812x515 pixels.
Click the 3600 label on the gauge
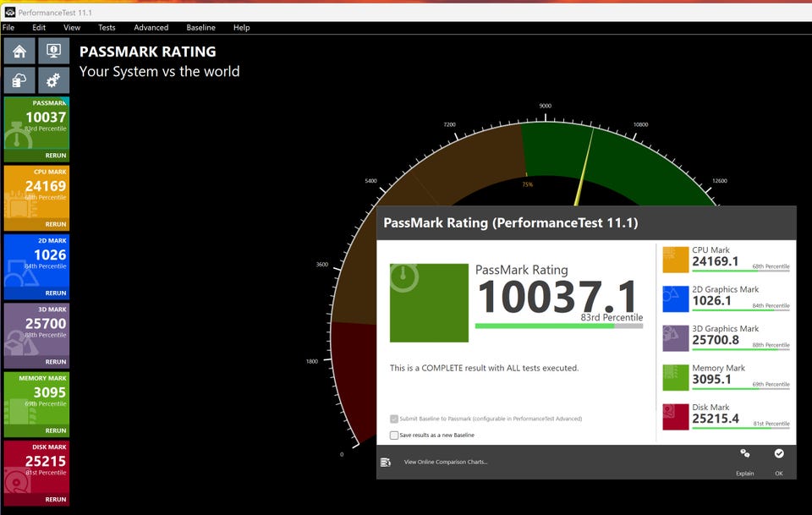click(322, 264)
